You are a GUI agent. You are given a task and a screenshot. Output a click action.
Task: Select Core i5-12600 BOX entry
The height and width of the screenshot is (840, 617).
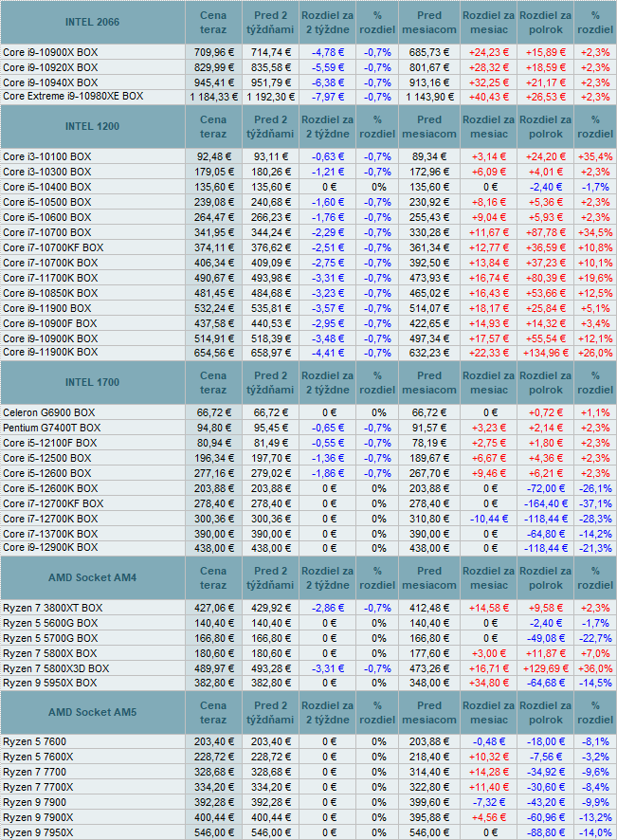coord(47,474)
